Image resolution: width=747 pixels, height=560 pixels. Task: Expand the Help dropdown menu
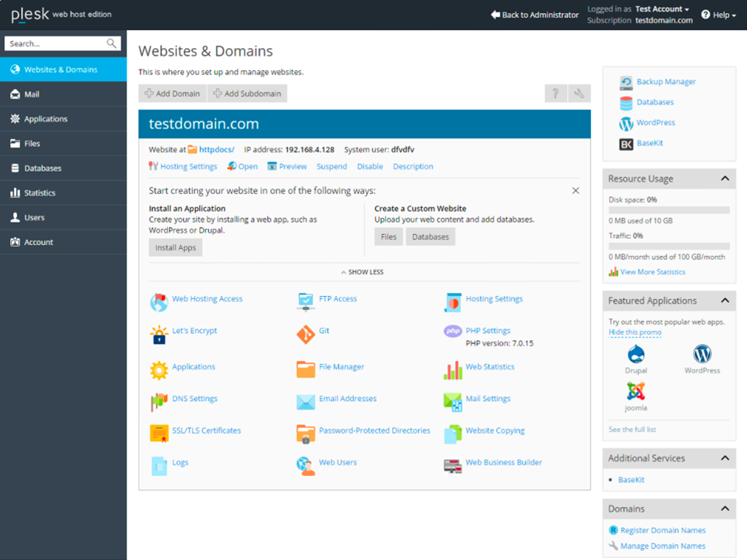point(719,15)
